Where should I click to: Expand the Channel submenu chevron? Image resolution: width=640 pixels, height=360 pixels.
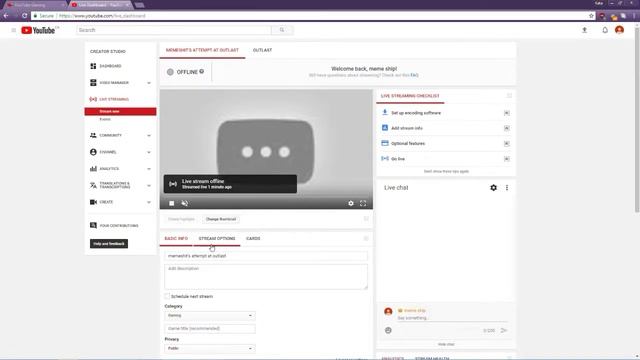click(x=149, y=152)
